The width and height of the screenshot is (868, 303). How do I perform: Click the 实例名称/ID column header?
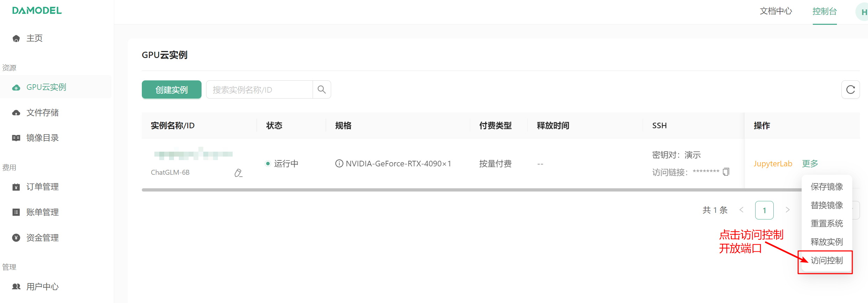tap(173, 125)
